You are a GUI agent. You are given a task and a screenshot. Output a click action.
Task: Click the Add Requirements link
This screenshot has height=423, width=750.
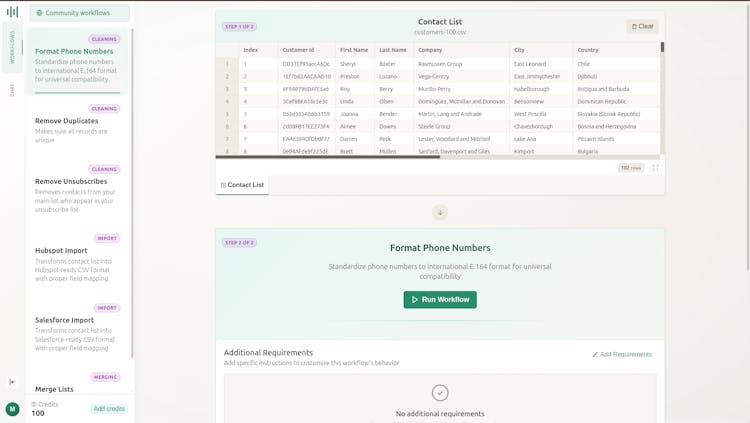point(622,354)
